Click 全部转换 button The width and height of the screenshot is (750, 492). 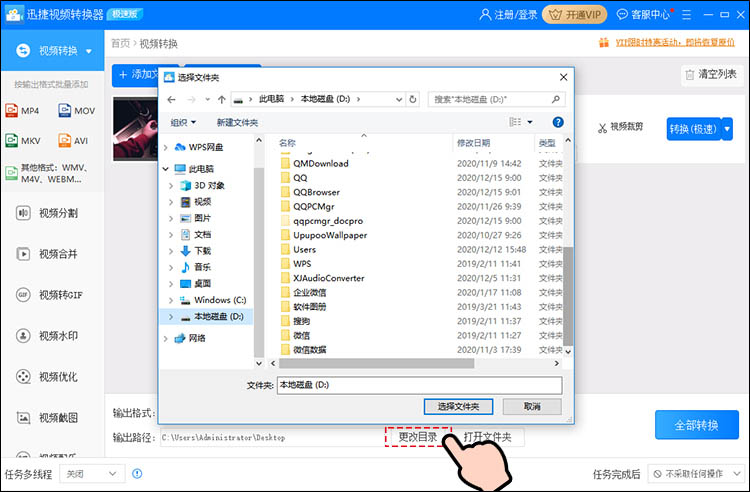click(696, 425)
